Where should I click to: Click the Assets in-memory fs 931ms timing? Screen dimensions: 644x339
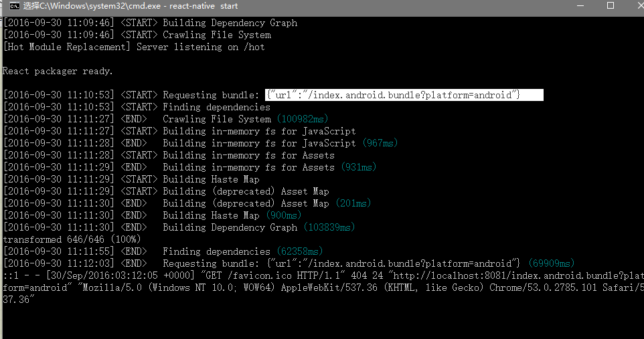coord(358,167)
